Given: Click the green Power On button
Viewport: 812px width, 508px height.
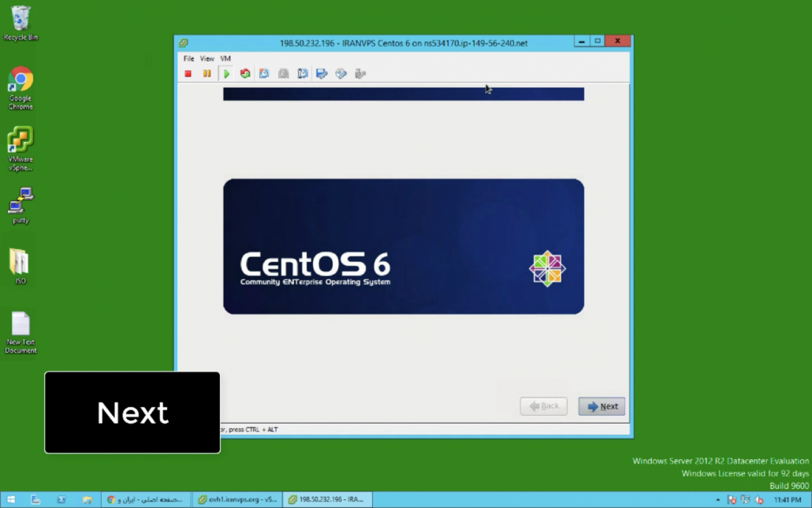Looking at the screenshot, I should (226, 73).
